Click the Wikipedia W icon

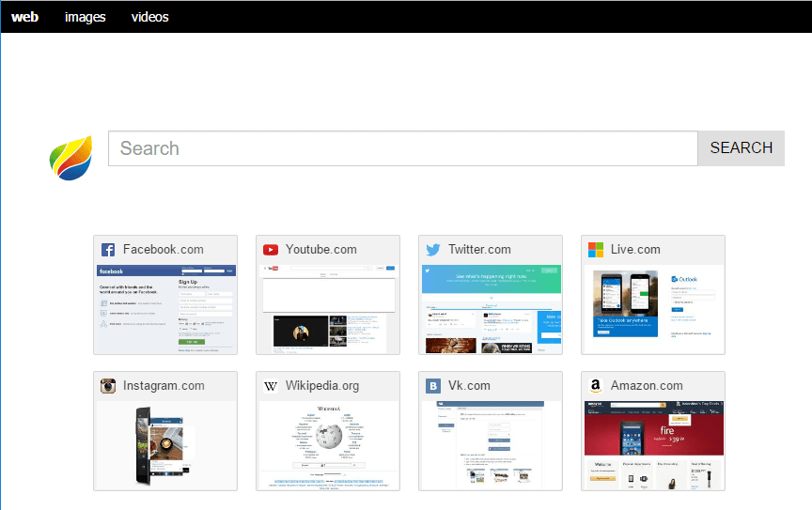[271, 386]
